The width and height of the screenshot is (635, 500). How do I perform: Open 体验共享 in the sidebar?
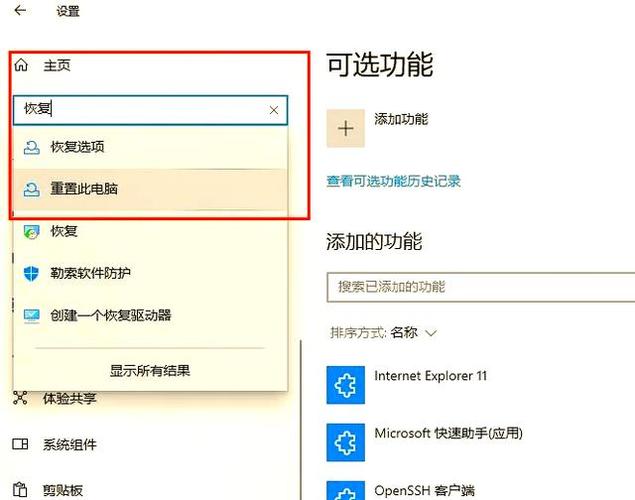(70, 398)
